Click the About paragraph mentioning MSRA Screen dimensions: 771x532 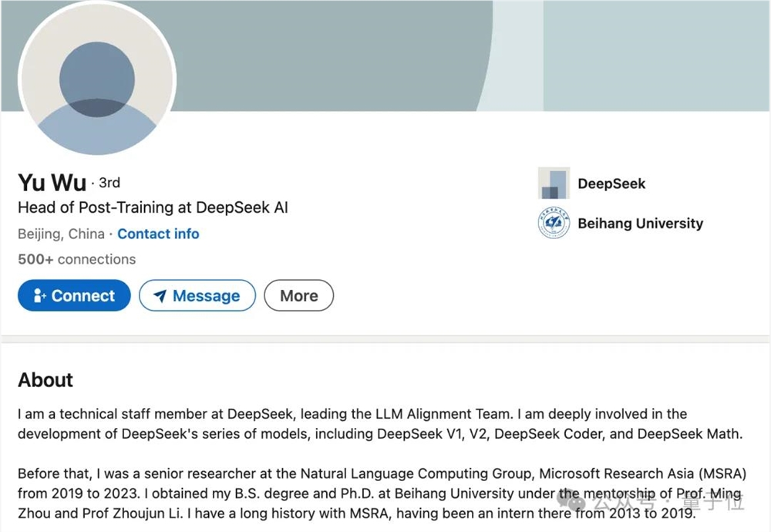[382, 493]
